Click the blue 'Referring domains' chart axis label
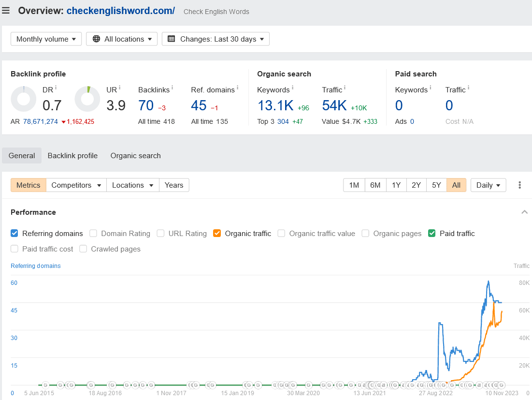Image resolution: width=532 pixels, height=400 pixels. coord(36,266)
